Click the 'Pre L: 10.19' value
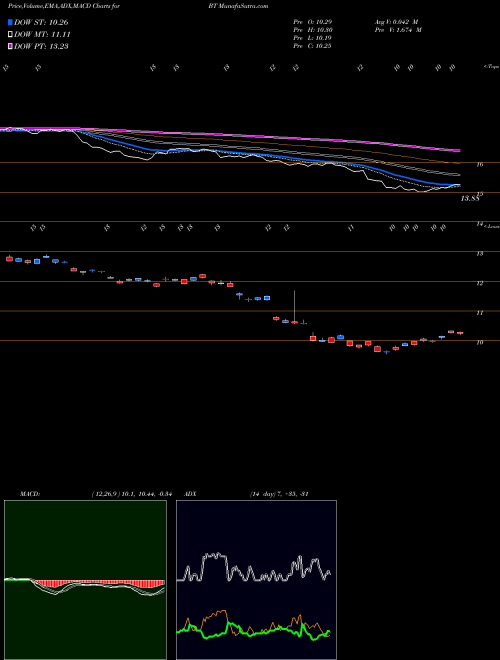500x660 pixels. 312,38
